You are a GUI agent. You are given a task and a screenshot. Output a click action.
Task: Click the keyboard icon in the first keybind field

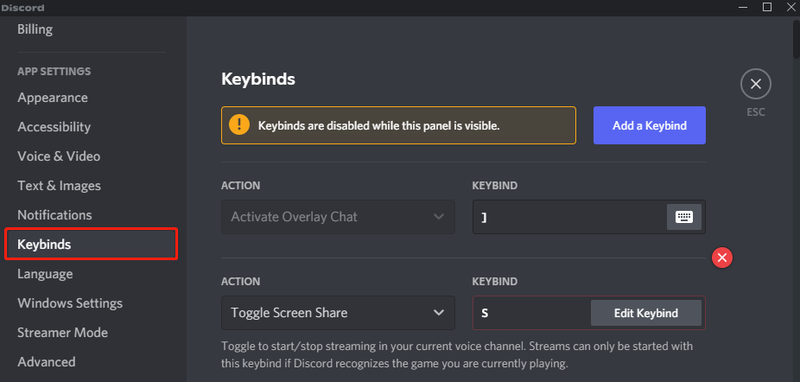[x=684, y=217]
